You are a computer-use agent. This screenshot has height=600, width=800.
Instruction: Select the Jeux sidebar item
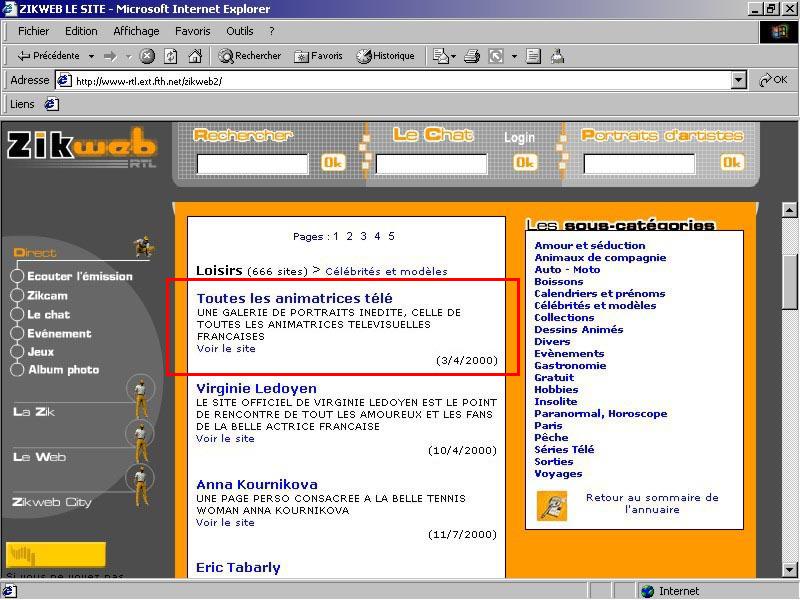pyautogui.click(x=41, y=352)
